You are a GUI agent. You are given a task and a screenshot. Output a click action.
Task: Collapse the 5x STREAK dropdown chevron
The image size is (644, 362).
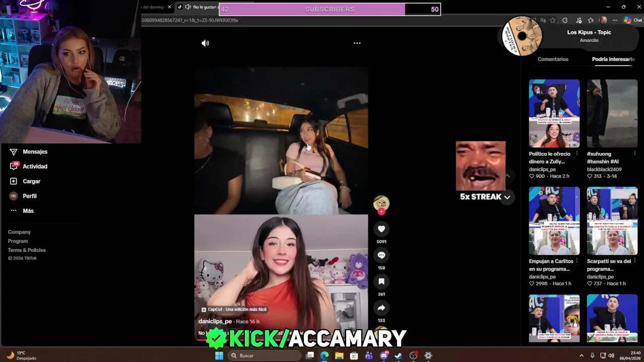pyautogui.click(x=507, y=197)
